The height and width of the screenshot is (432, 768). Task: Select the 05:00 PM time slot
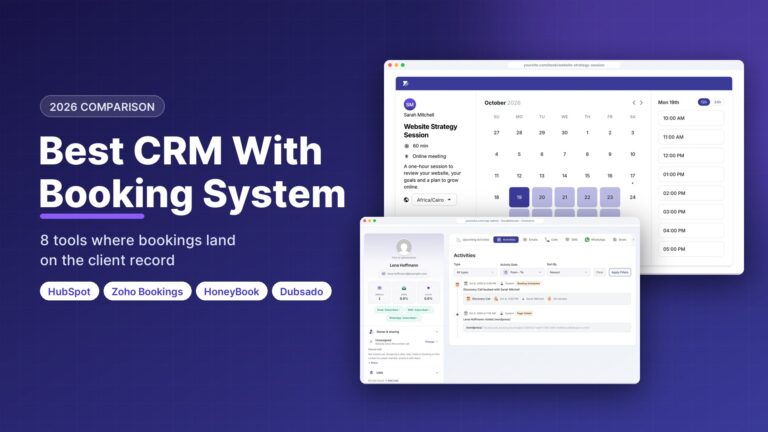(x=690, y=249)
